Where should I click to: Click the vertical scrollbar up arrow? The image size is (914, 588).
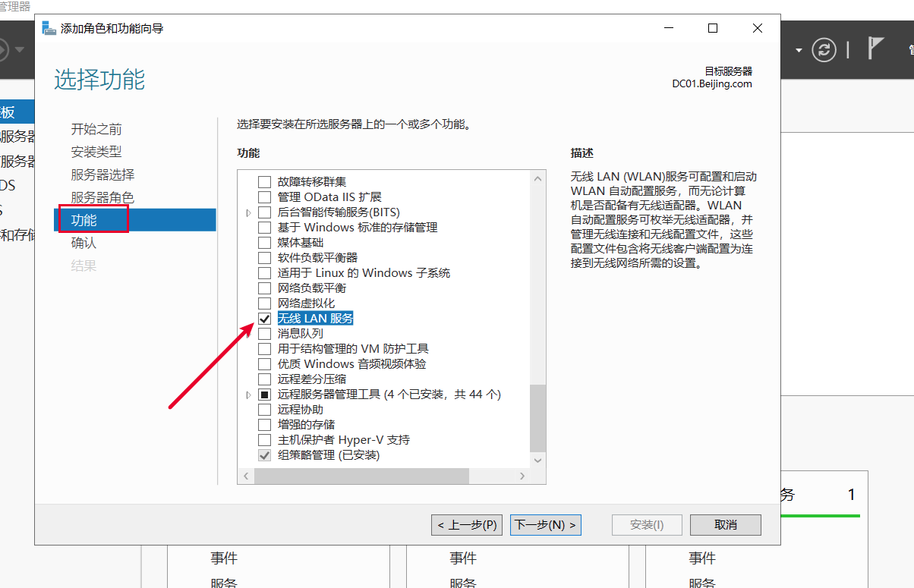(537, 179)
